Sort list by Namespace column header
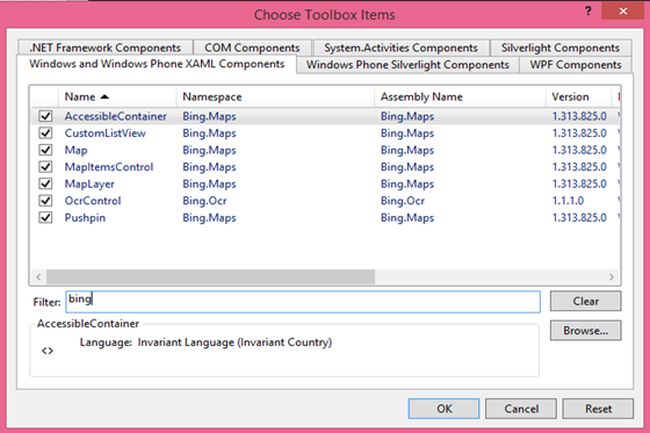The image size is (650, 433). (x=212, y=97)
